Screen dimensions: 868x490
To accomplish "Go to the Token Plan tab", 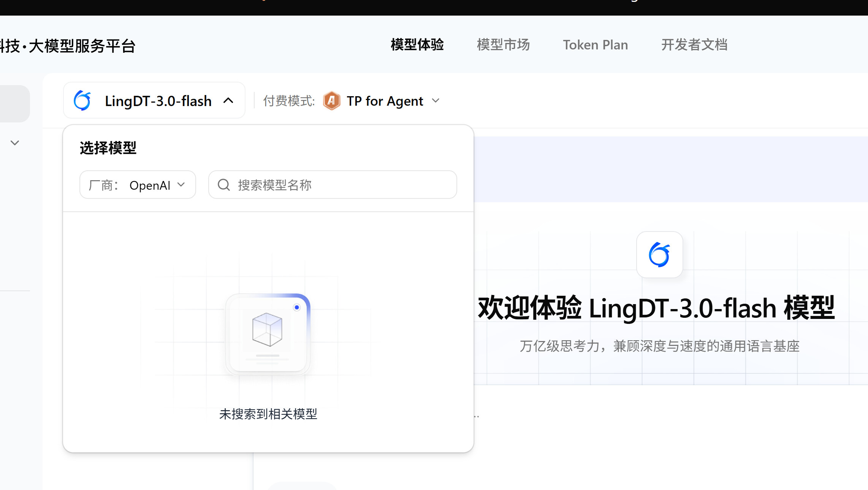I will click(596, 45).
